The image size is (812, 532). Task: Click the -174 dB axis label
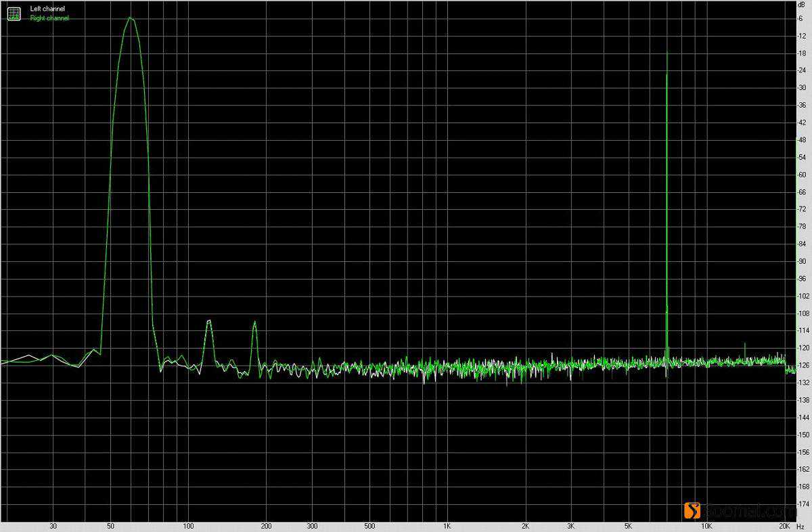click(x=801, y=504)
